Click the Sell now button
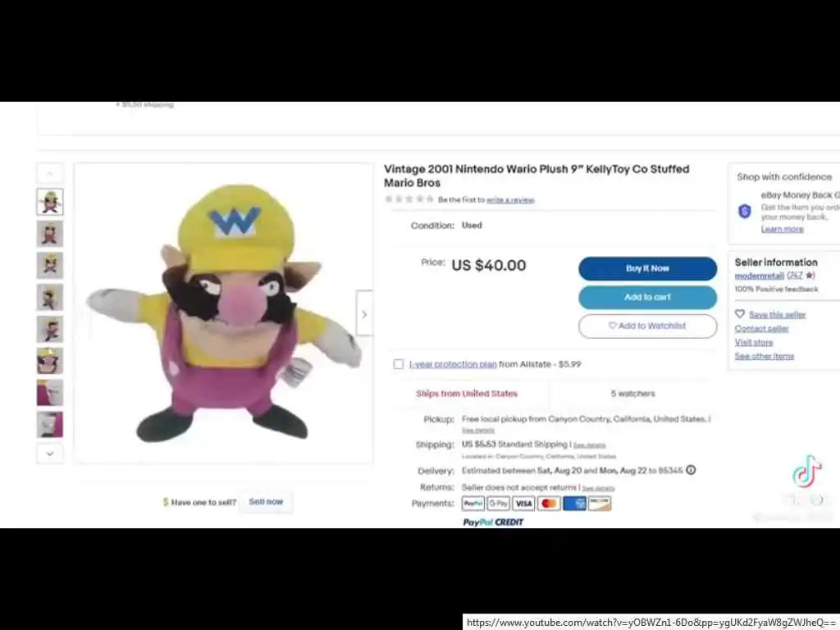 coord(266,502)
